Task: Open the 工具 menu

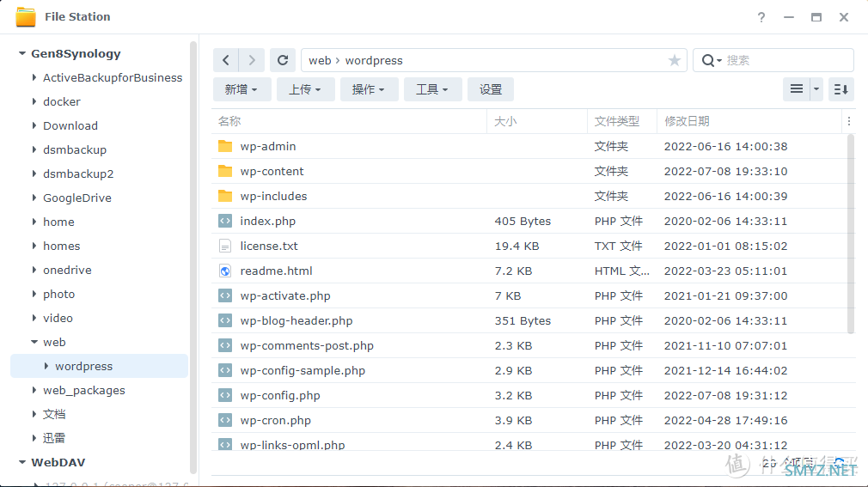Action: [433, 89]
